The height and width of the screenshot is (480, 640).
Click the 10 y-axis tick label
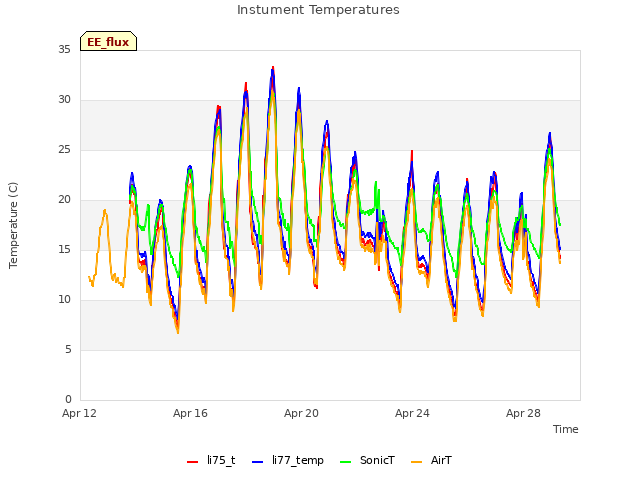coord(64,300)
